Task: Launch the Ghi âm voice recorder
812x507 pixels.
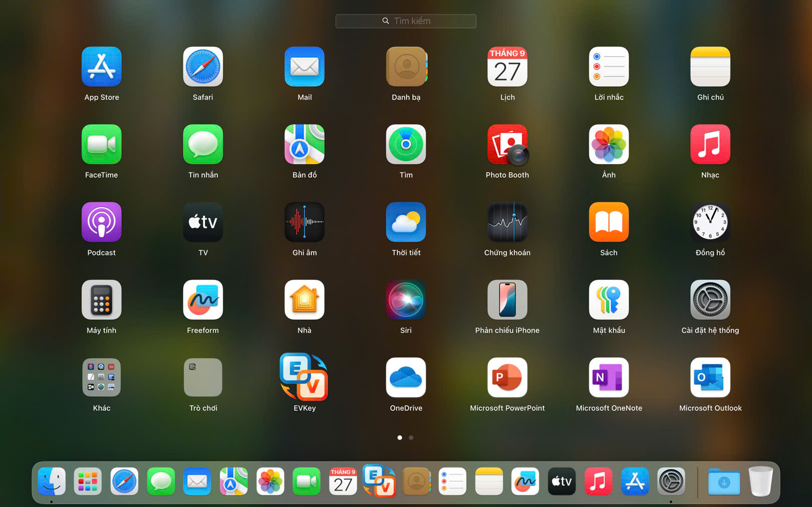Action: click(304, 222)
